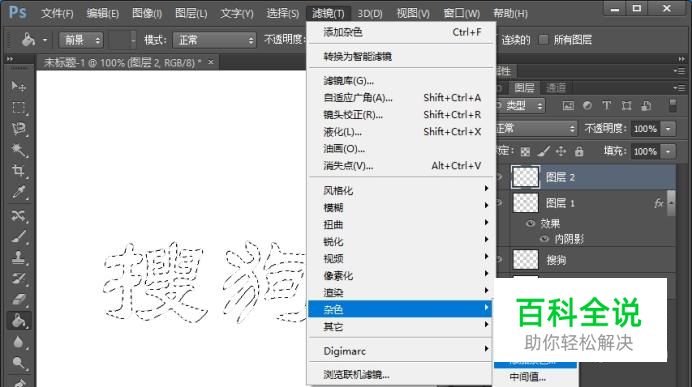Lock all padlock icon
Viewport: 692px width, 387px height.
[579, 152]
